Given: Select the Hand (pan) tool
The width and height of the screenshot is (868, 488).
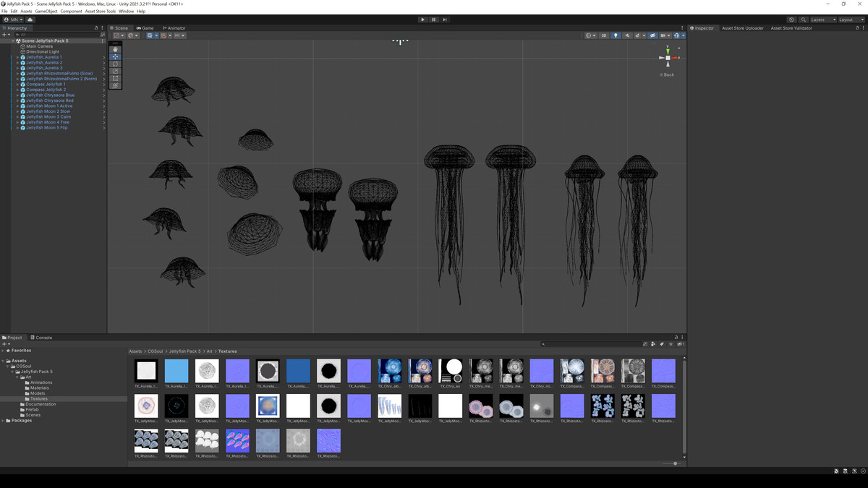Looking at the screenshot, I should coord(115,48).
